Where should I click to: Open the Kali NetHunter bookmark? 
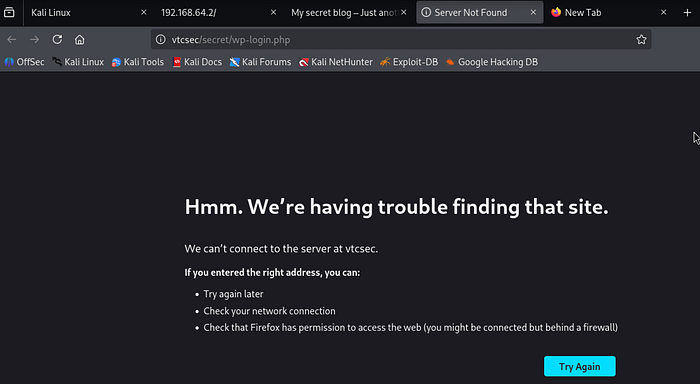point(336,62)
